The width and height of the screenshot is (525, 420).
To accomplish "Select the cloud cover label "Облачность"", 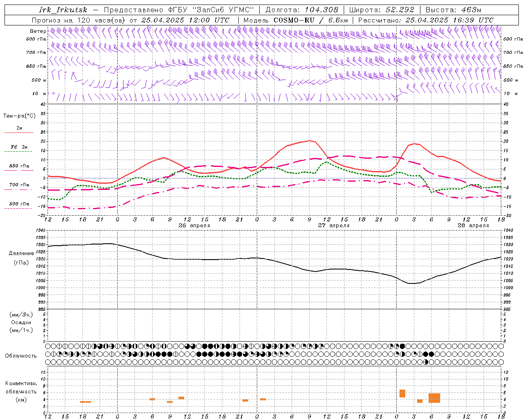I will point(21,356).
